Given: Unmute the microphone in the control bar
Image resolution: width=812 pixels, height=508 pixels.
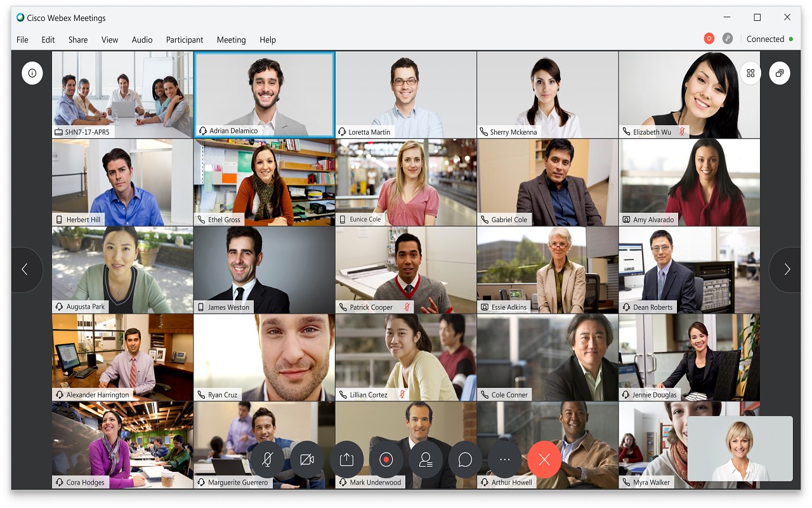Looking at the screenshot, I should 268,460.
